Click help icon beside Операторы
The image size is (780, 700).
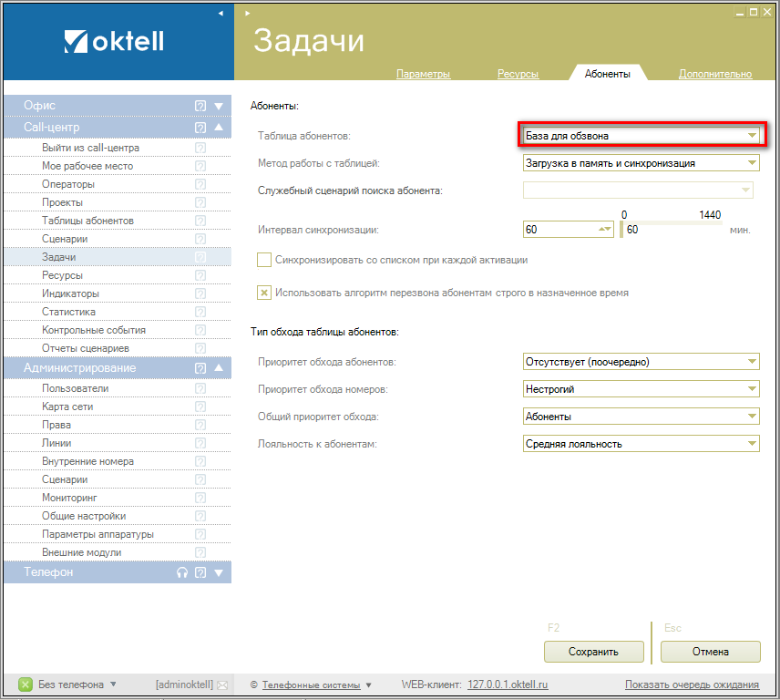(200, 184)
